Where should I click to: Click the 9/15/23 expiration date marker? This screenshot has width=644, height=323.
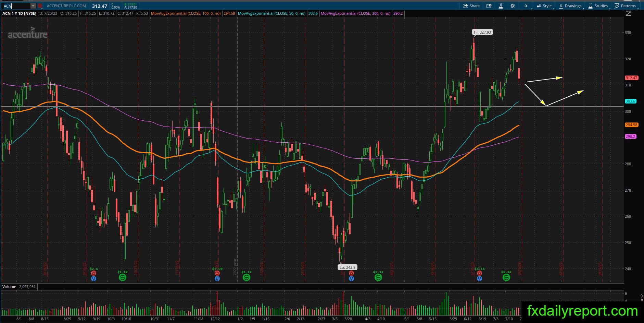pos(600,269)
